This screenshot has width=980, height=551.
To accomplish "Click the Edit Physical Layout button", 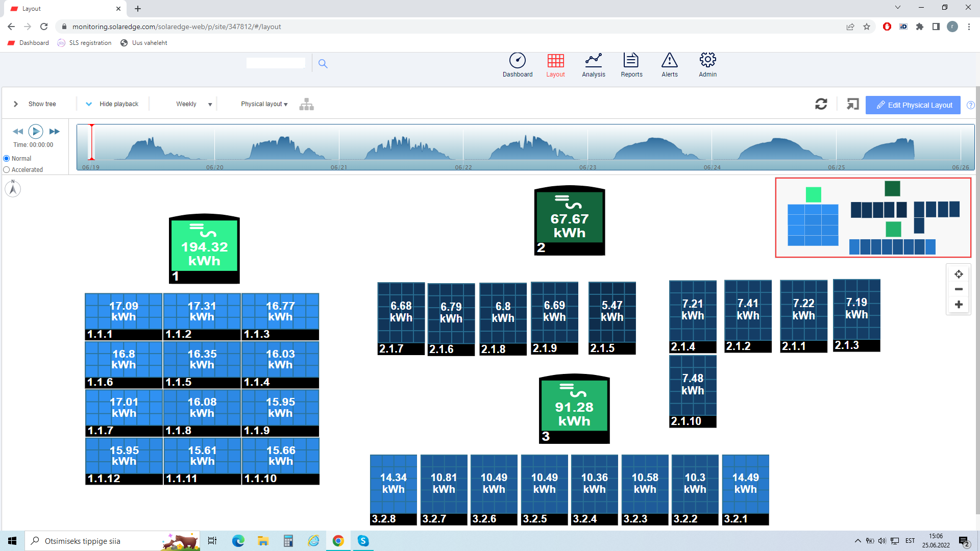I will pyautogui.click(x=913, y=105).
